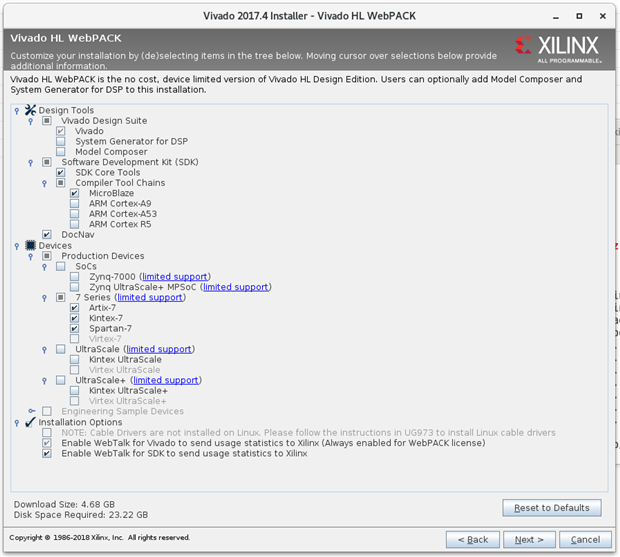Click the Reset to Defaults button
Image resolution: width=620 pixels, height=557 pixels.
(552, 508)
